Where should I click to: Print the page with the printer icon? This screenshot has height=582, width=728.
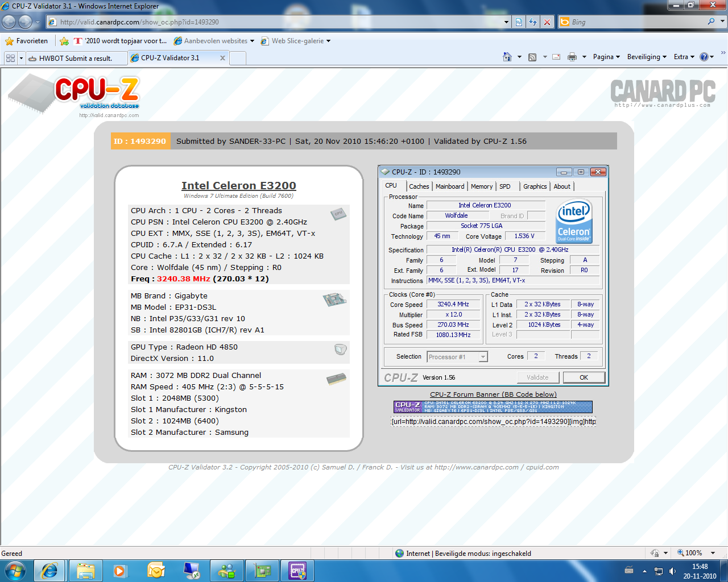[572, 57]
